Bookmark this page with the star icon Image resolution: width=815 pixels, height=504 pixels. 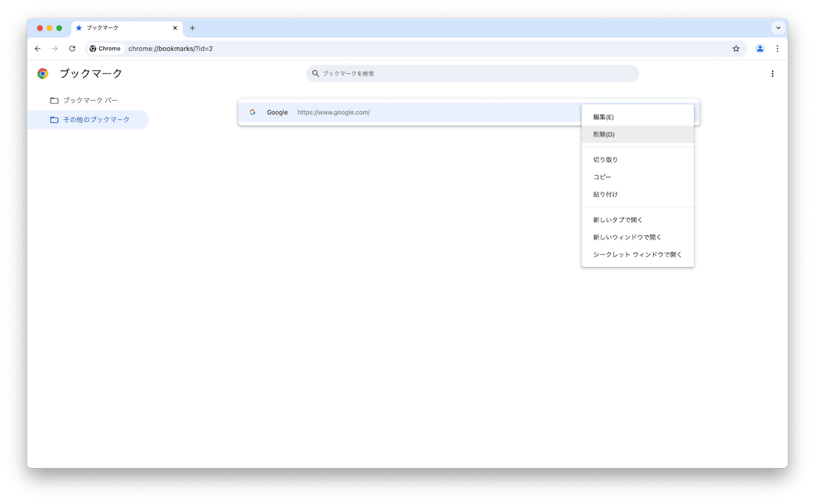point(736,49)
